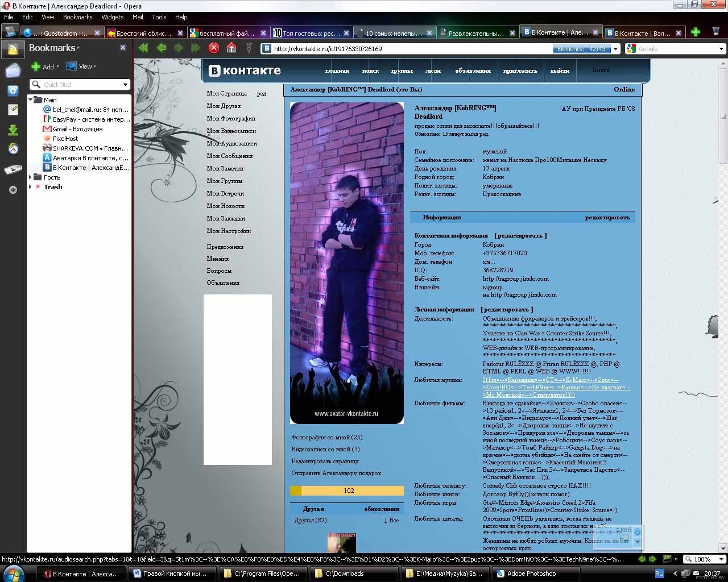Click the Quick find search field
The height and width of the screenshot is (582, 728).
80,85
